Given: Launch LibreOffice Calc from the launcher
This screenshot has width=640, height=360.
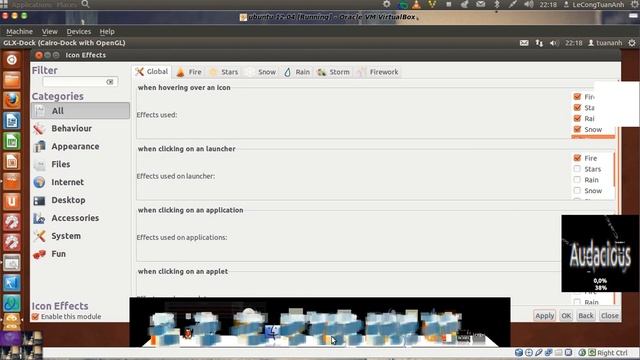Looking at the screenshot, I should (11, 141).
